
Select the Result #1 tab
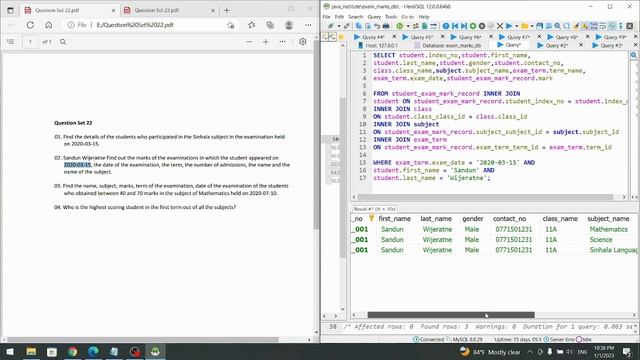(x=374, y=209)
